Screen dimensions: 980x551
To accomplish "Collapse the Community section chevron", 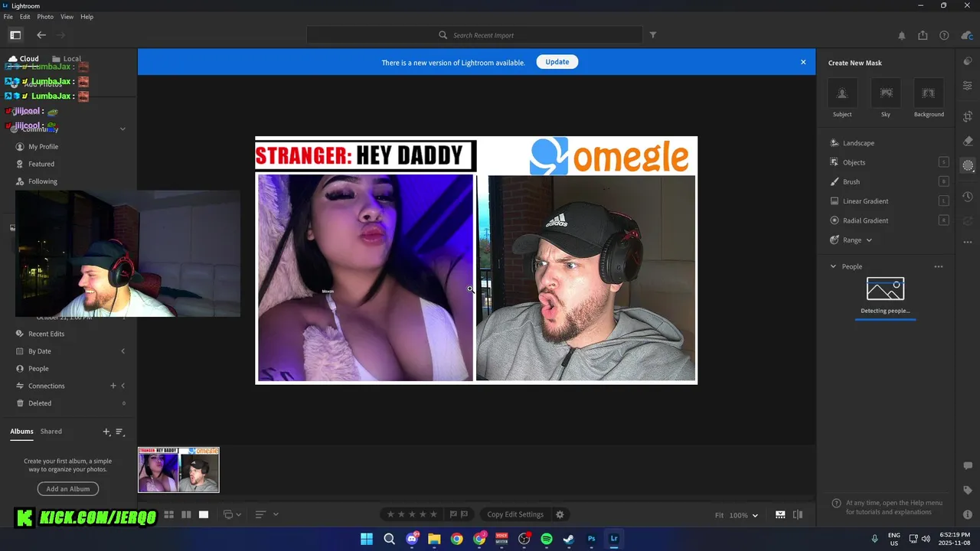I will pyautogui.click(x=122, y=129).
